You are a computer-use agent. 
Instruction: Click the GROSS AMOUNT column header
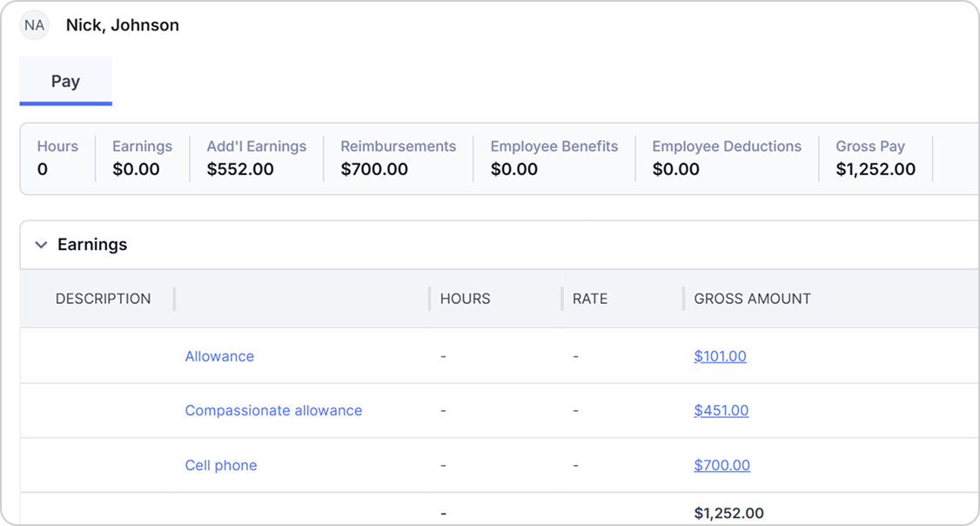tap(753, 299)
